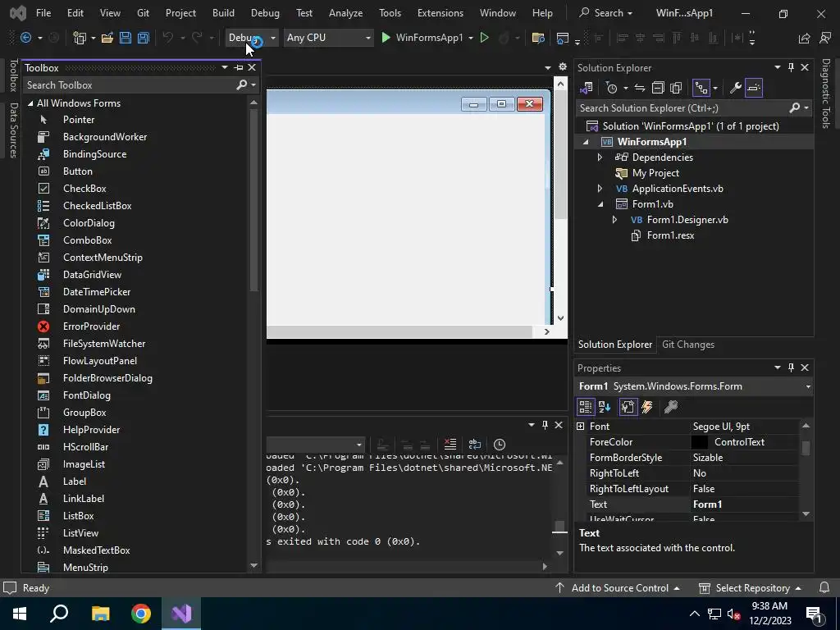Click Solution Explorer Show All Files icon

tap(676, 88)
